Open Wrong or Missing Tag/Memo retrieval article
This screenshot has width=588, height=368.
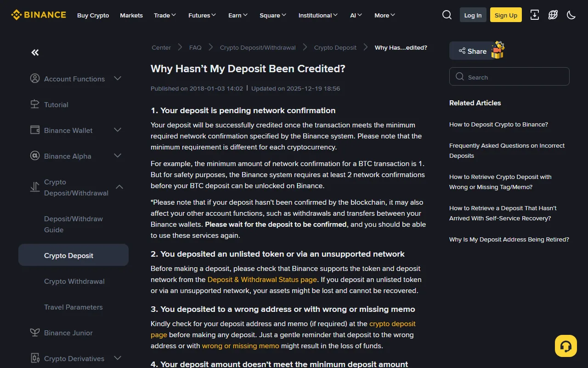(x=500, y=182)
